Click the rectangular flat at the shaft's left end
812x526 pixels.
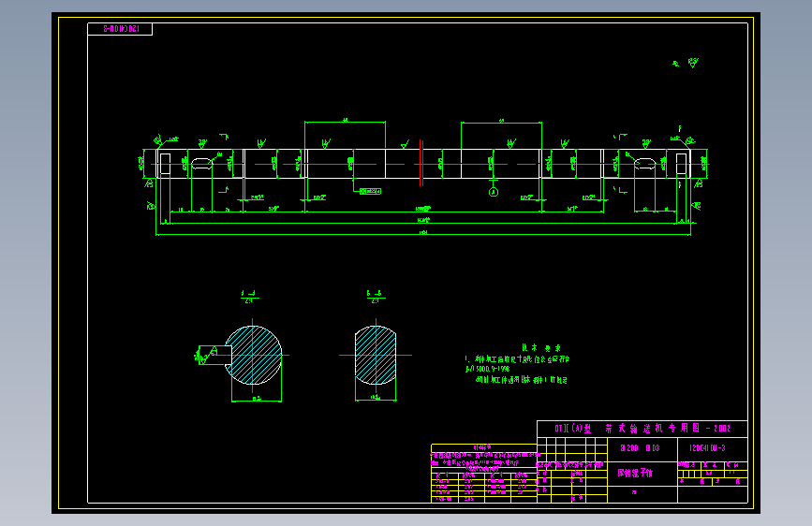(165, 164)
